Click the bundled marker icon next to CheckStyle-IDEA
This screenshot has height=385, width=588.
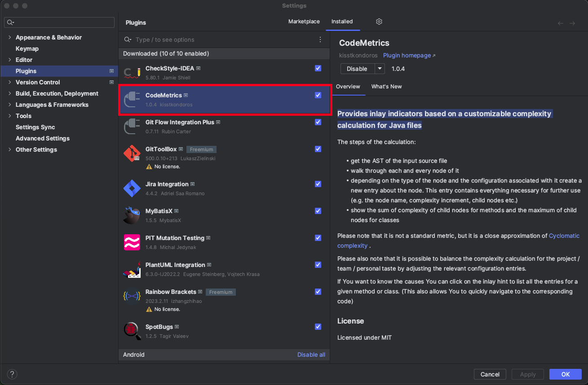[x=198, y=69]
